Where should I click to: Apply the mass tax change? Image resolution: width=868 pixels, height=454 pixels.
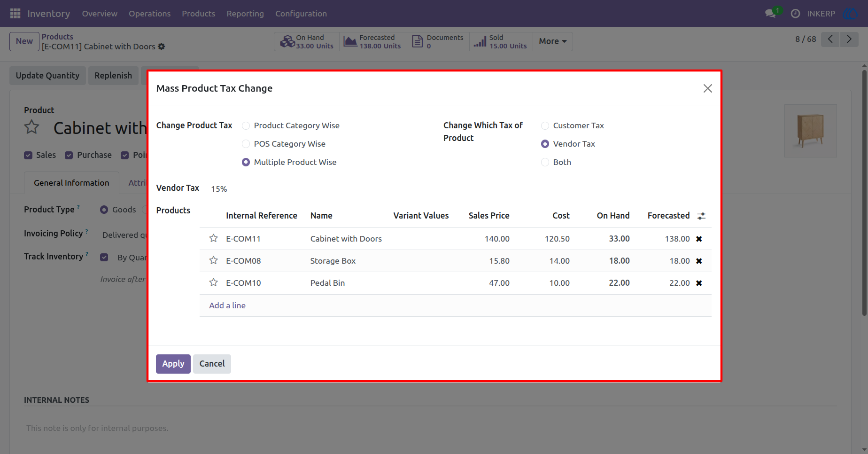[x=173, y=364]
